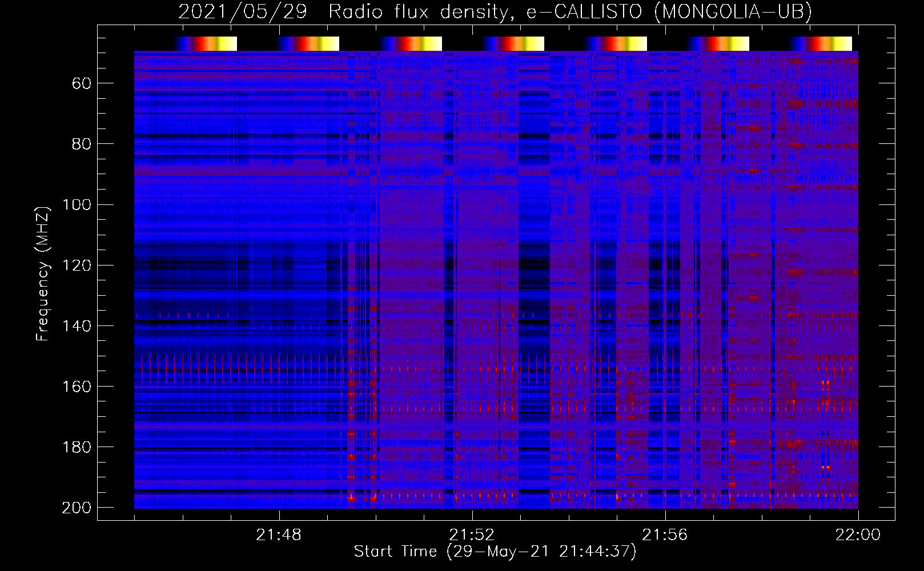Viewport: 924px width, 571px height.
Task: Click the 200 MHz frequency tick label
Action: pos(77,508)
